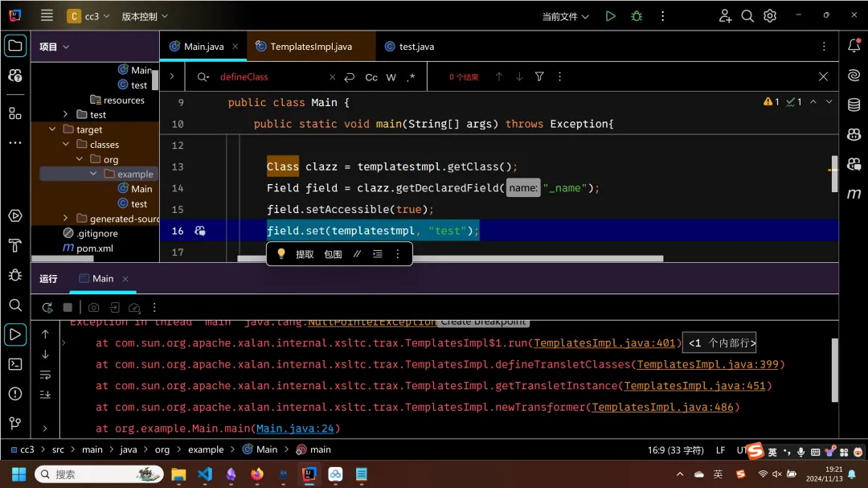Click the editor horizontal scrollbar
The image size is (868, 488).
[450, 259]
